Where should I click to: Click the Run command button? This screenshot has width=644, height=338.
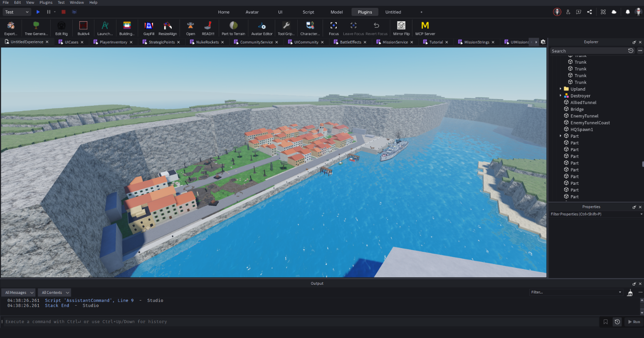pyautogui.click(x=634, y=322)
